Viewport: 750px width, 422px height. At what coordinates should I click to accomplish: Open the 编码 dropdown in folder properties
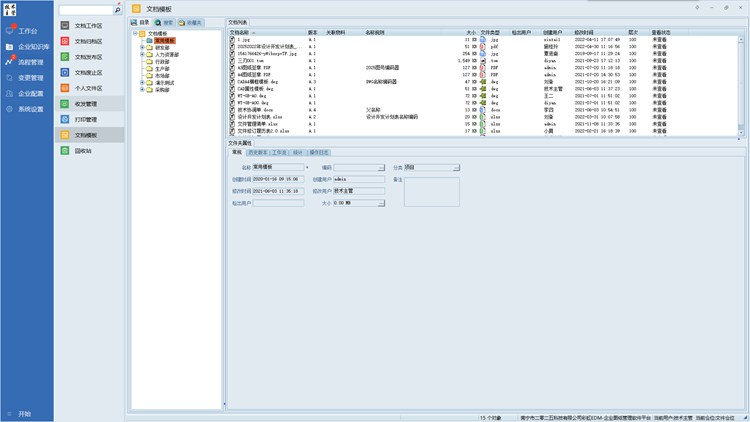[x=381, y=167]
